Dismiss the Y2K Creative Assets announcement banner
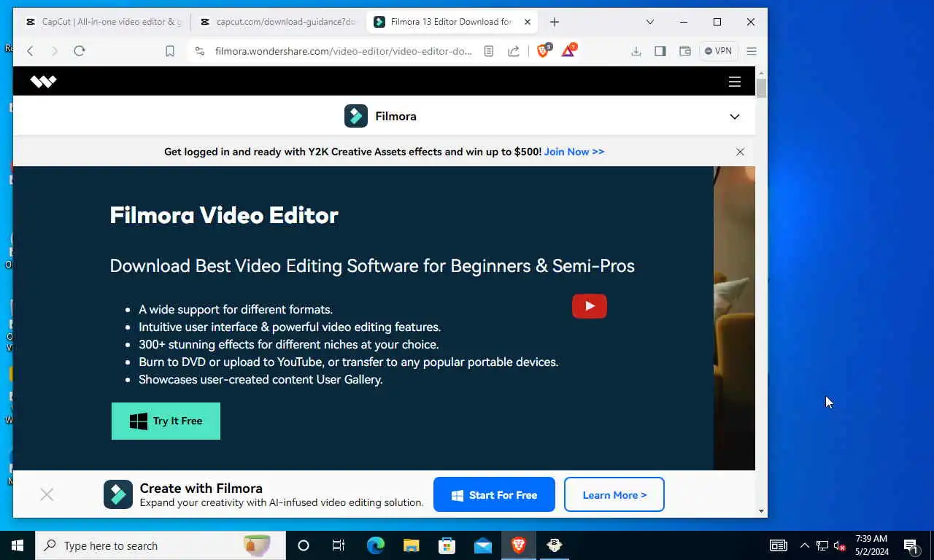 [740, 152]
